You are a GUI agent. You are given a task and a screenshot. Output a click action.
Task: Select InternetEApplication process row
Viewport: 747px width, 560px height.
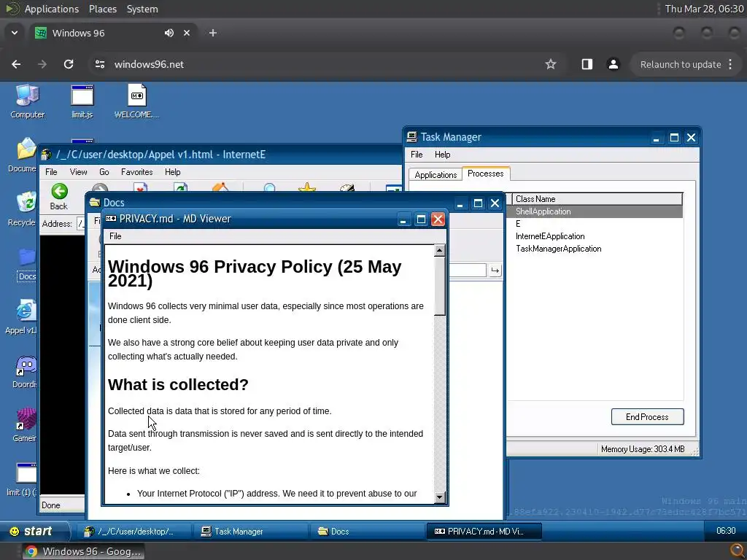coord(595,236)
